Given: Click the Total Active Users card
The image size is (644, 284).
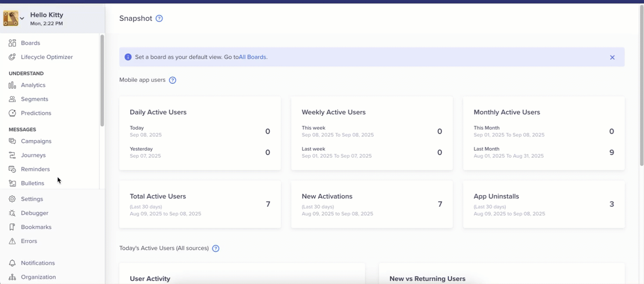Looking at the screenshot, I should tap(200, 204).
